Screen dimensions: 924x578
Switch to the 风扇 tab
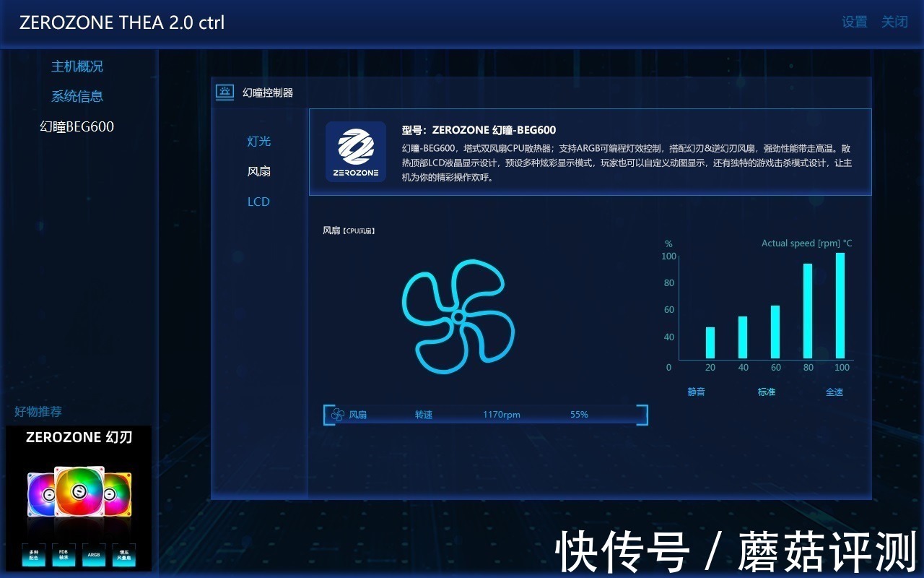pyautogui.click(x=259, y=171)
